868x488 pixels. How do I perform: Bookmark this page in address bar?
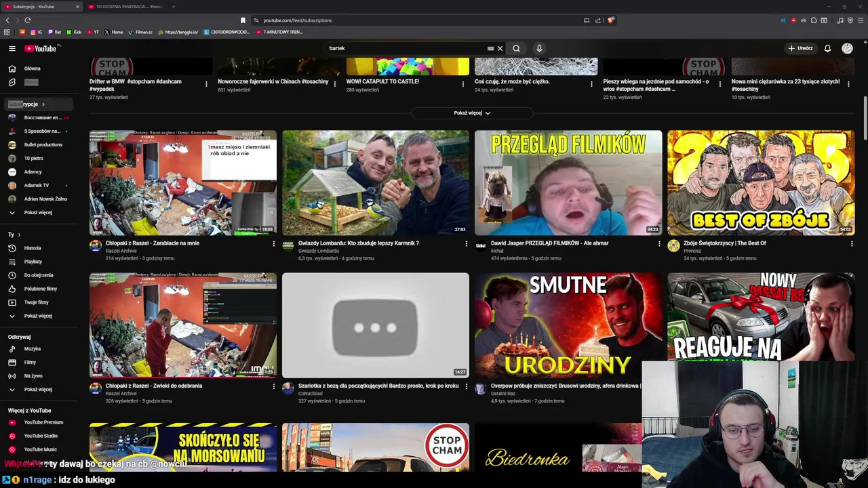[x=243, y=20]
